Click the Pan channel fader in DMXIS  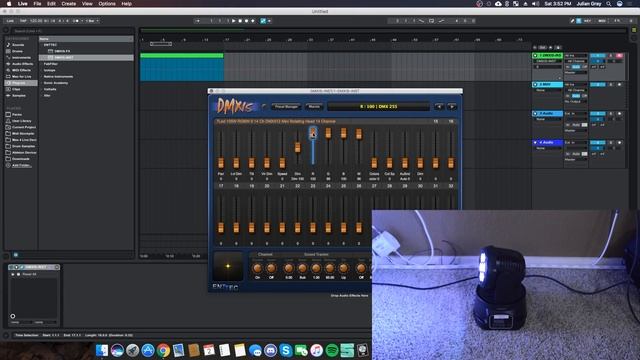221,163
